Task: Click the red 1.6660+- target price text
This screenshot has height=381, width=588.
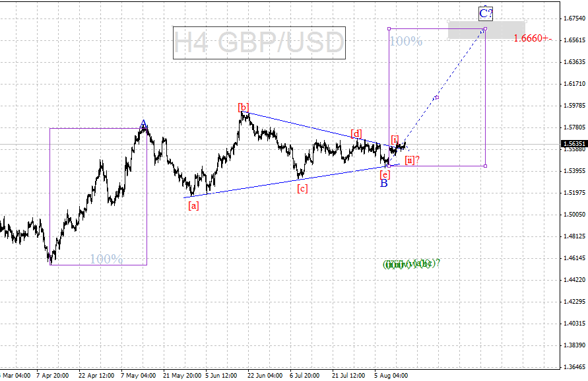Action: pos(533,38)
